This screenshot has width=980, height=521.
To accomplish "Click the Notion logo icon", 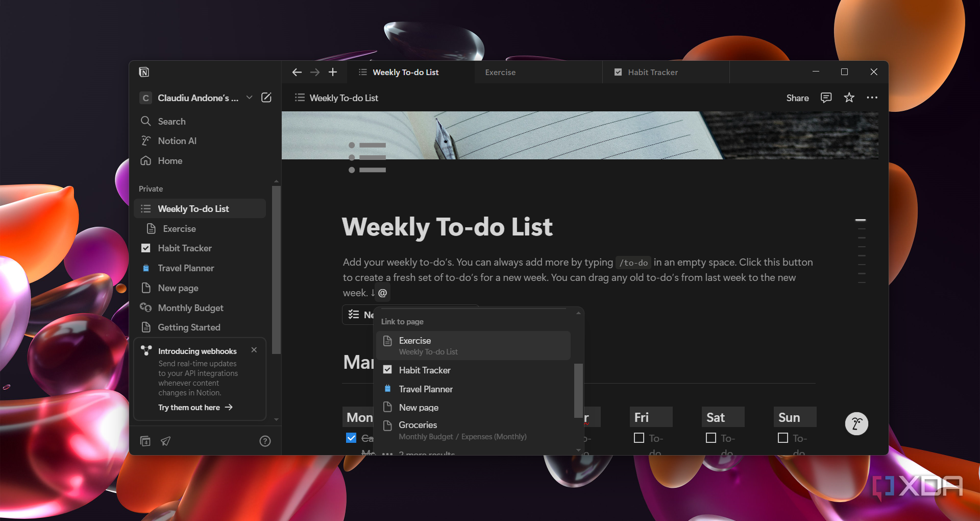I will point(144,72).
